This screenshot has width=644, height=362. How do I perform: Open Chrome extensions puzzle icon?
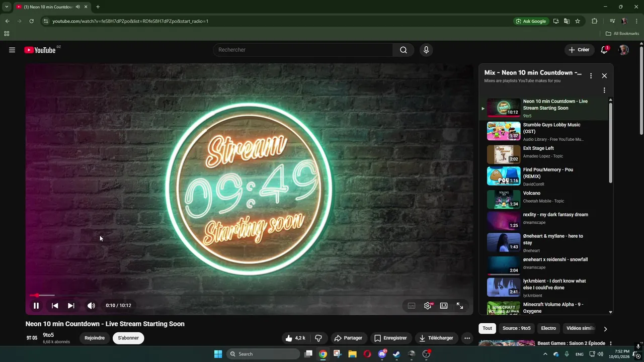coord(594,21)
